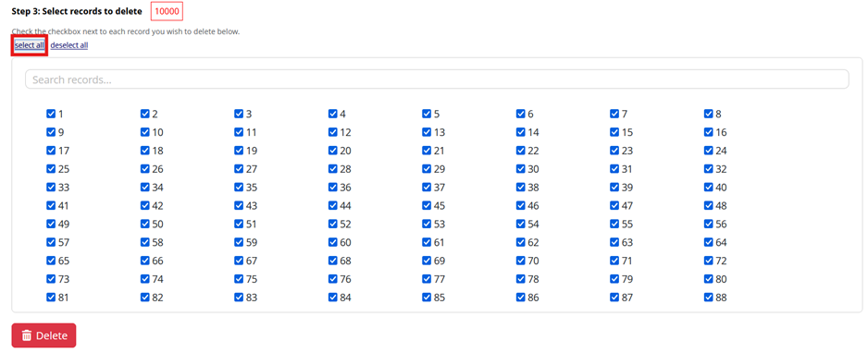Image resolution: width=868 pixels, height=353 pixels.
Task: Untick record 66 checkbox
Action: [145, 261]
